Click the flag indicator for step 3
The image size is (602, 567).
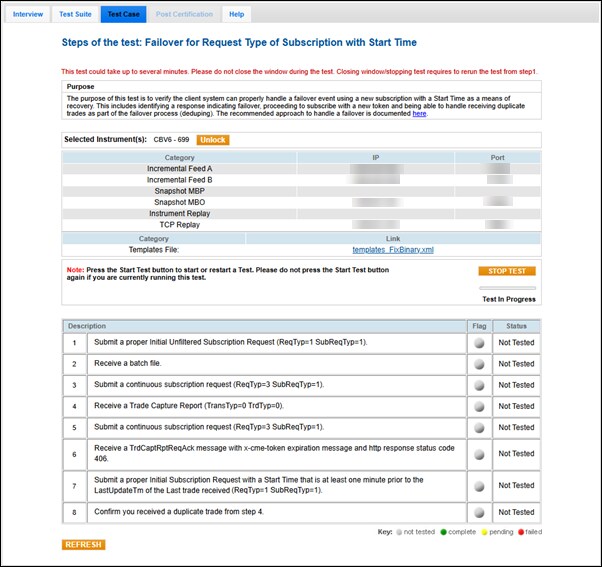tap(479, 385)
